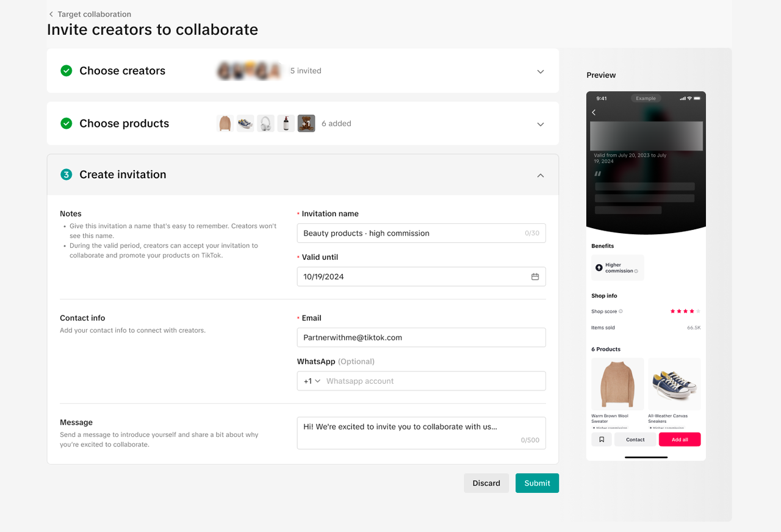
Task: Click the calendar icon in Valid until
Action: 535,276
